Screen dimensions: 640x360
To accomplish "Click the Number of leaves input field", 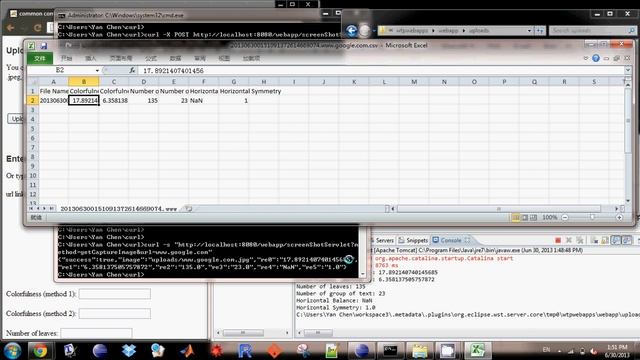I will (x=96, y=333).
